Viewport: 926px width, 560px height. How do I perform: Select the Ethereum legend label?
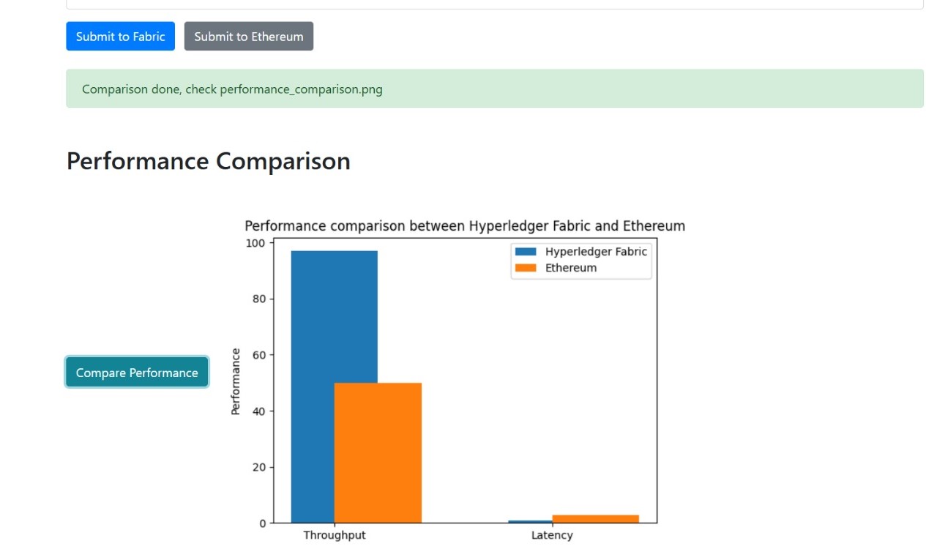(571, 268)
